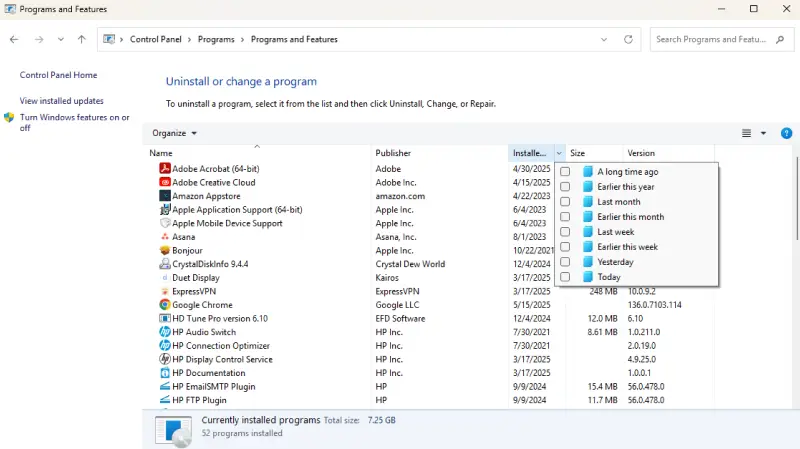Open Control Panel Home link

coord(58,75)
